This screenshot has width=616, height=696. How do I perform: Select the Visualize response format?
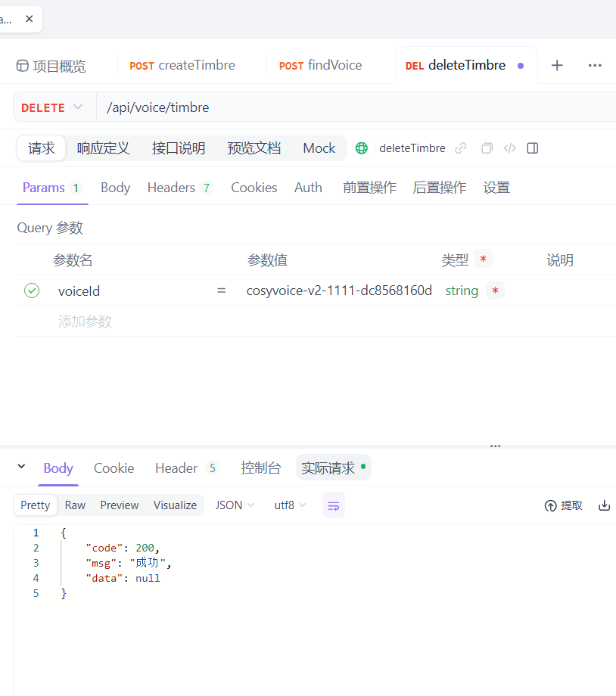(x=175, y=505)
